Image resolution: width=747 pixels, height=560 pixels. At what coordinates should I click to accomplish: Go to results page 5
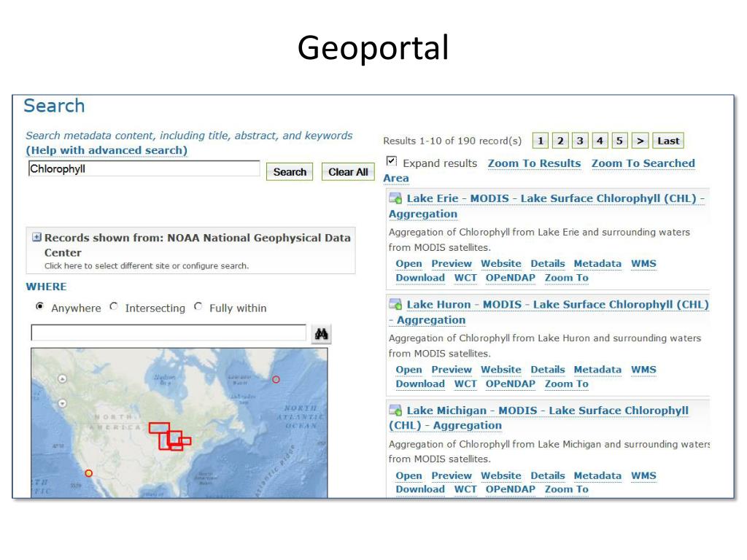coord(619,141)
